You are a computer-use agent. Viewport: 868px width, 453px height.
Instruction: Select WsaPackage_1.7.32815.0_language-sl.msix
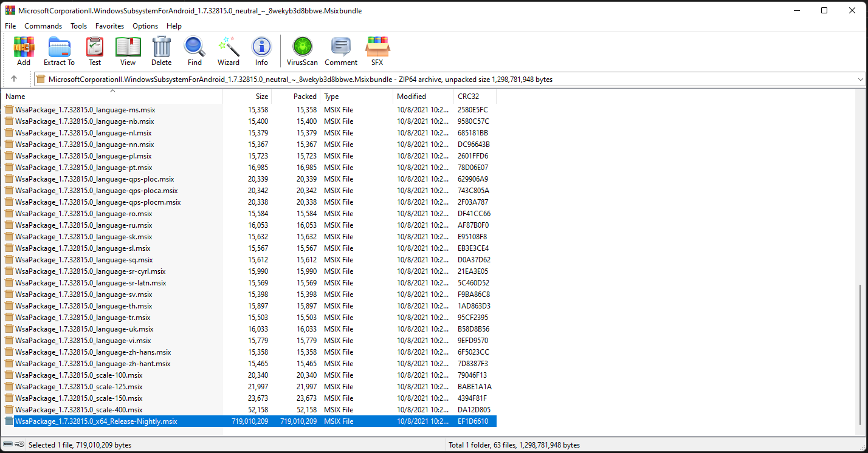(83, 248)
